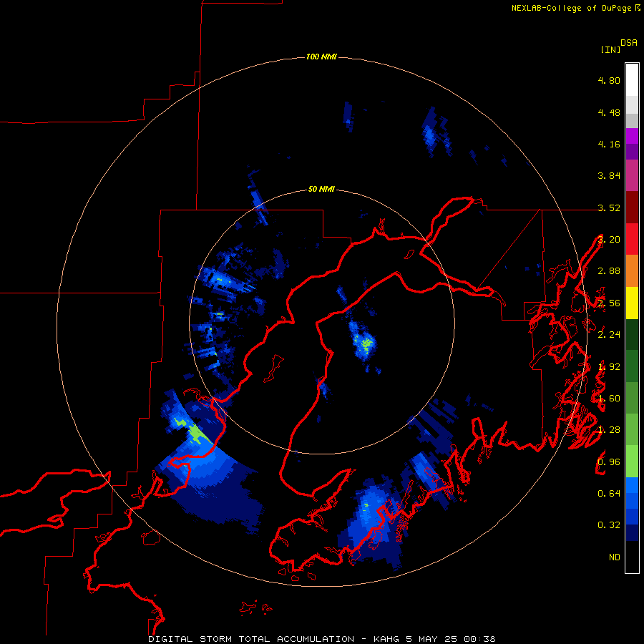
Task: Select the 0.64 legend value
Action: coord(609,493)
